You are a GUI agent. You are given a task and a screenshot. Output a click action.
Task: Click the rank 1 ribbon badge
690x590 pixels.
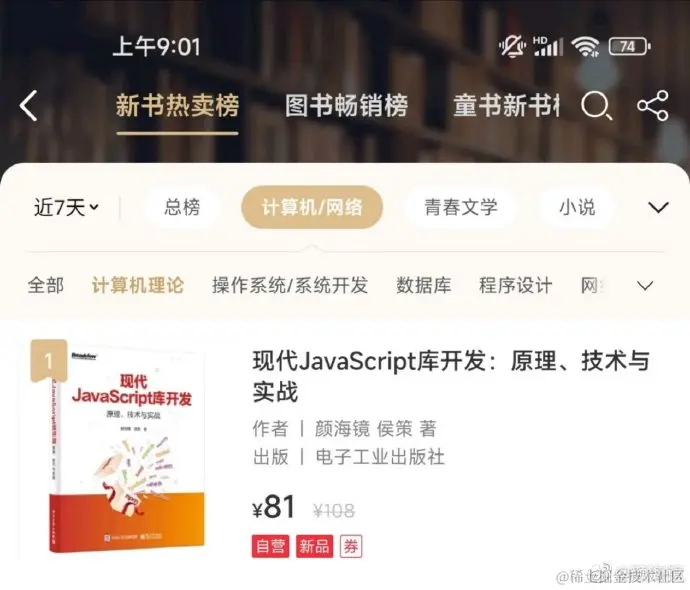pyautogui.click(x=48, y=361)
